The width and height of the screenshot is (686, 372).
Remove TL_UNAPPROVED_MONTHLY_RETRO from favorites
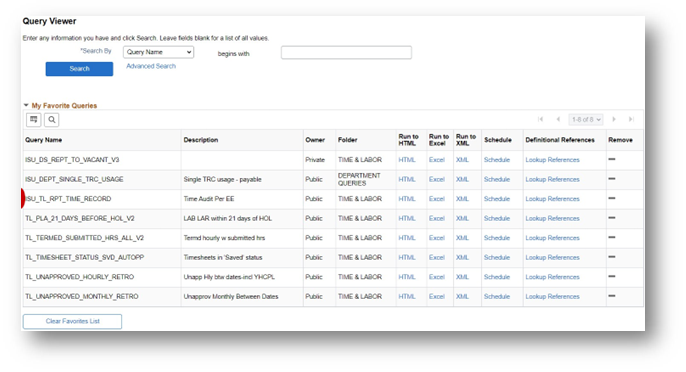(612, 296)
